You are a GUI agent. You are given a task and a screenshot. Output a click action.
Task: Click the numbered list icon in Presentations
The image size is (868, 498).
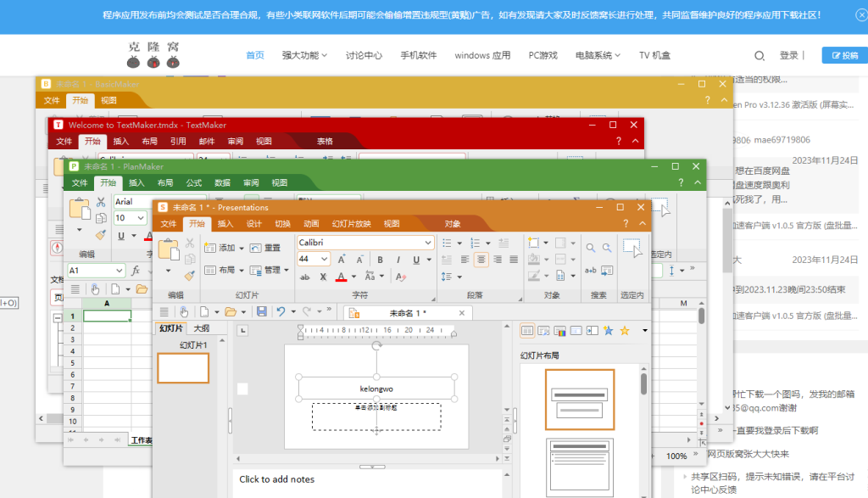point(475,243)
